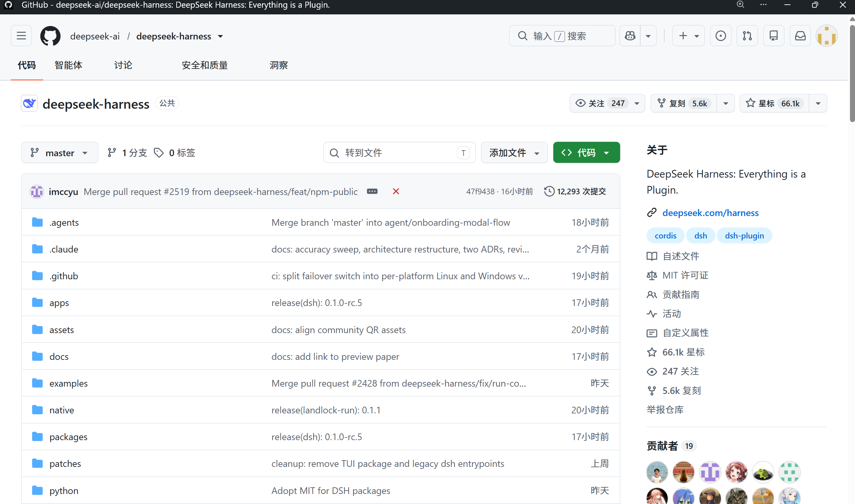Open the examples folder

pyautogui.click(x=68, y=383)
